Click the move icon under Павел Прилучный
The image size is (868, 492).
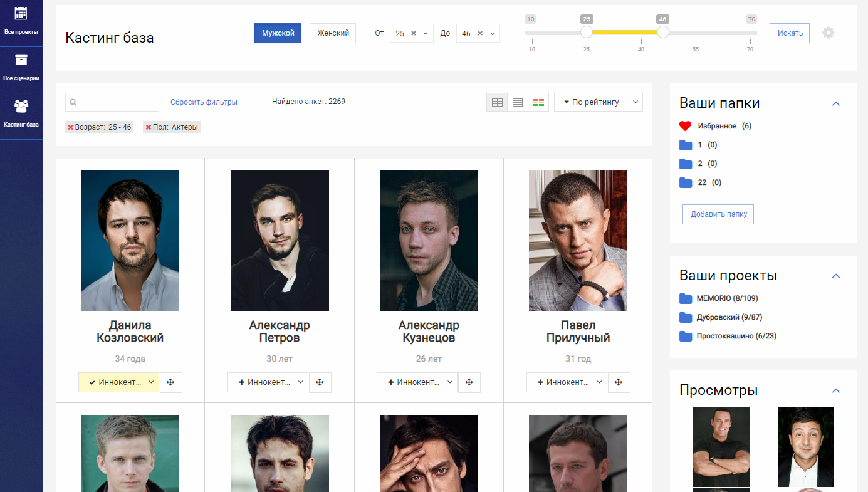[619, 382]
